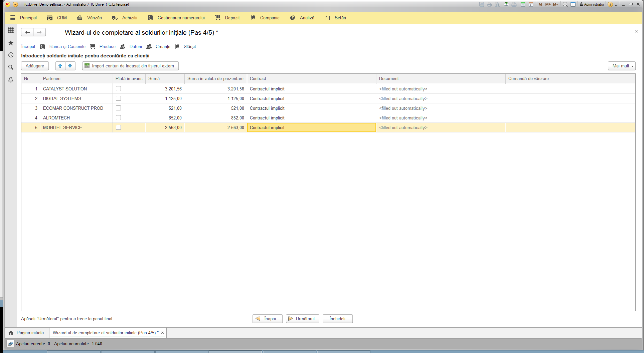
Task: Go back with left arrow navigation
Action: click(x=27, y=32)
